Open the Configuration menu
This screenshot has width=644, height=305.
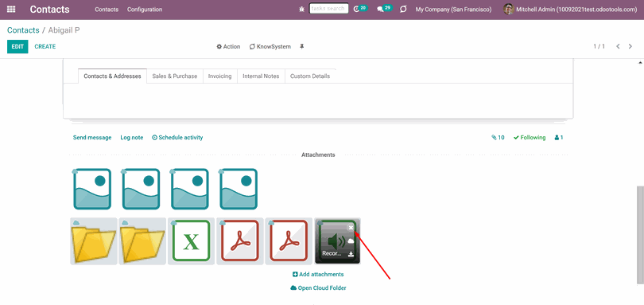tap(145, 9)
